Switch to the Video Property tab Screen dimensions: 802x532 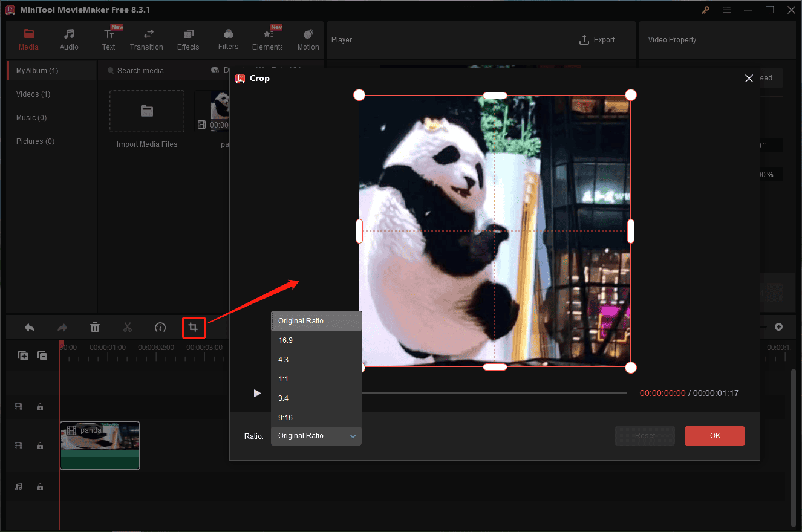coord(671,39)
